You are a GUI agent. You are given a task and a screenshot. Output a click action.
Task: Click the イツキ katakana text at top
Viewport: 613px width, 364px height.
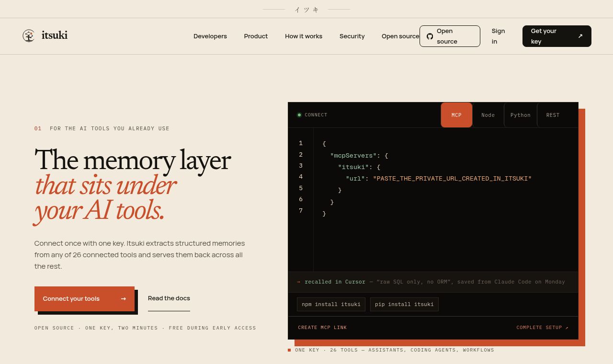pos(306,10)
